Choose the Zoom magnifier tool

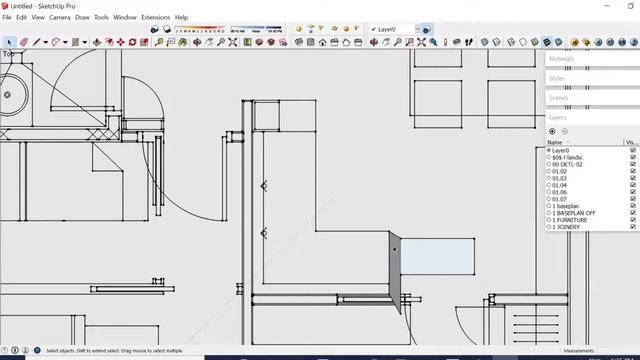221,42
